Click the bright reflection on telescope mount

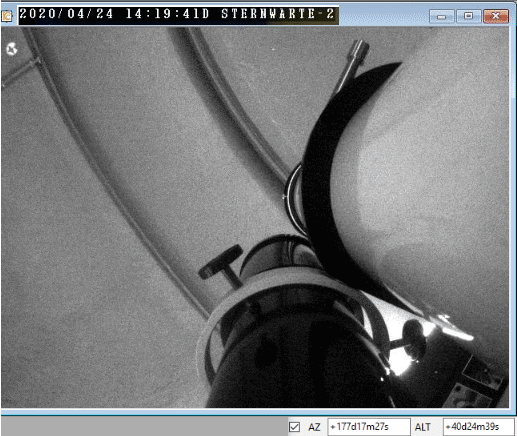point(402,362)
